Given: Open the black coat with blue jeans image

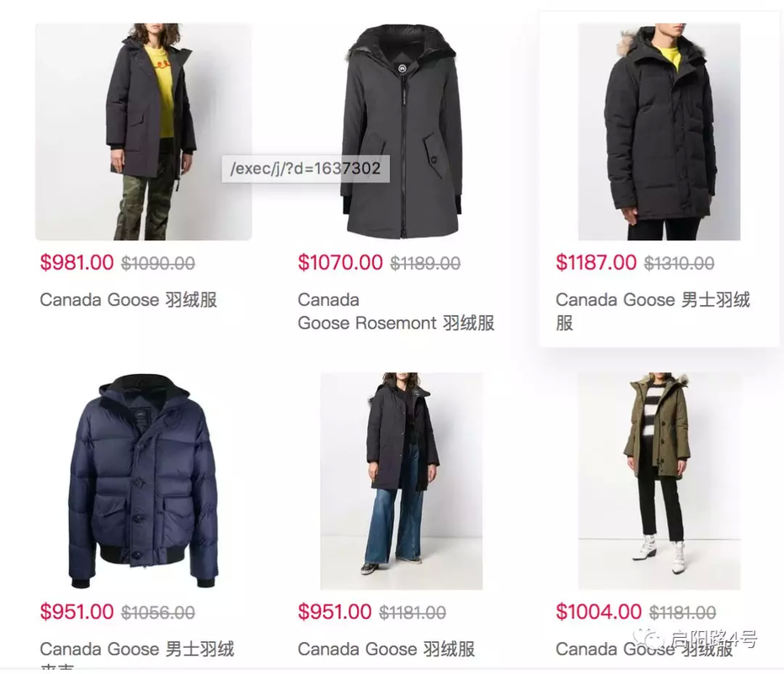Looking at the screenshot, I should tap(401, 481).
